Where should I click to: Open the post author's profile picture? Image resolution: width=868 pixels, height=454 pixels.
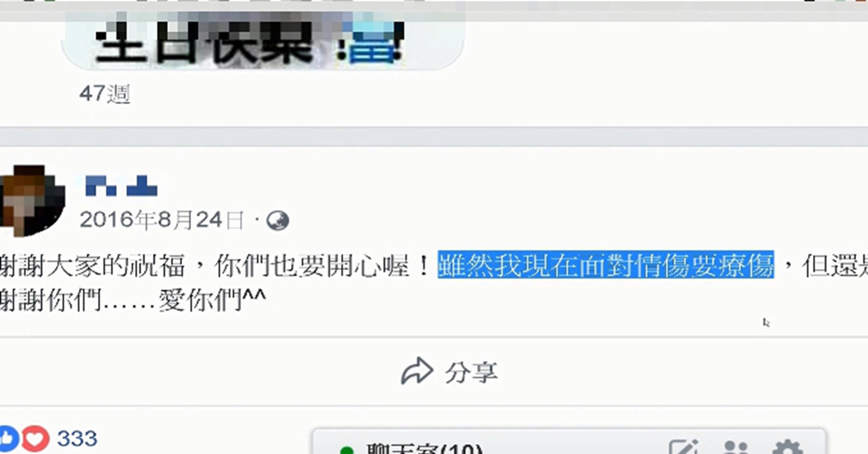coord(32,201)
